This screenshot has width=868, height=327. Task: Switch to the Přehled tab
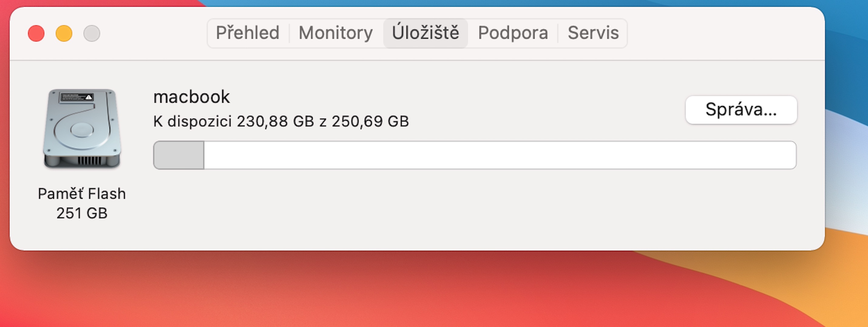coord(248,33)
